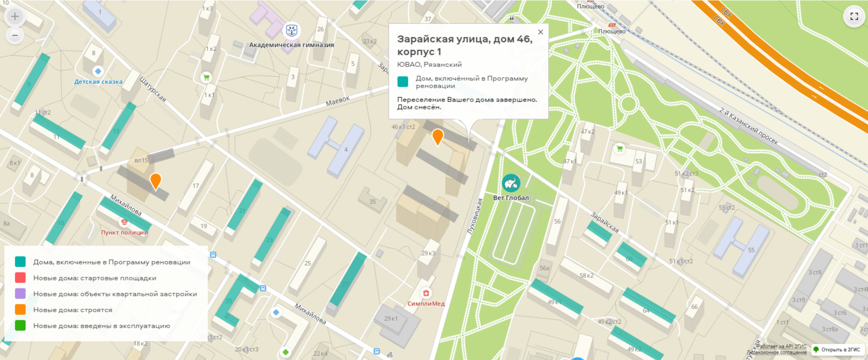Click the Академическая гимназия label
Screen dimensions: 868x360
click(292, 45)
